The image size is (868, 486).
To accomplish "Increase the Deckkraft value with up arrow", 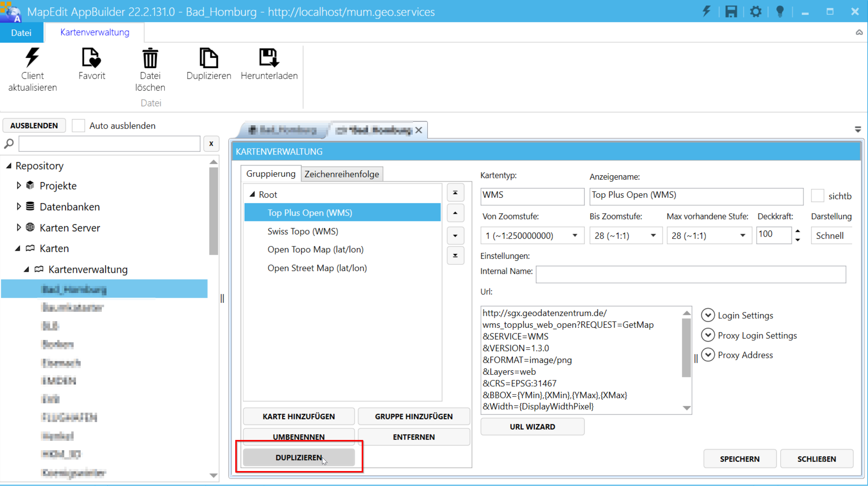I will click(798, 231).
